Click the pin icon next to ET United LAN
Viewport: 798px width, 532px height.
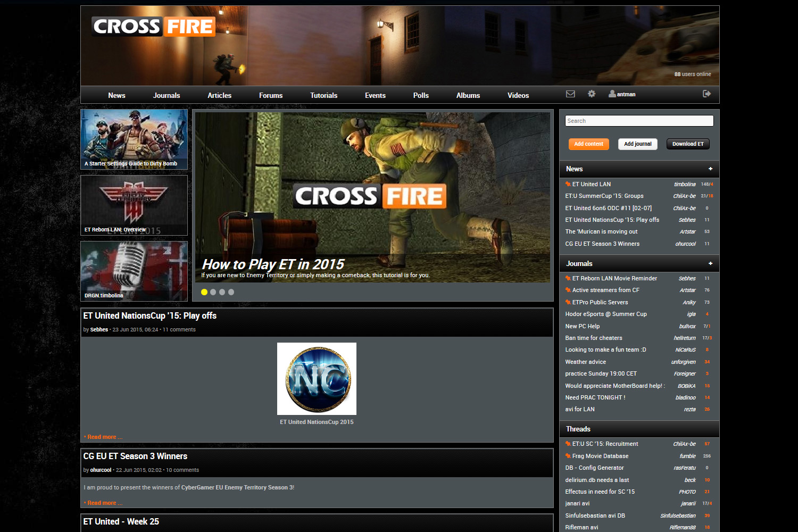click(x=568, y=184)
